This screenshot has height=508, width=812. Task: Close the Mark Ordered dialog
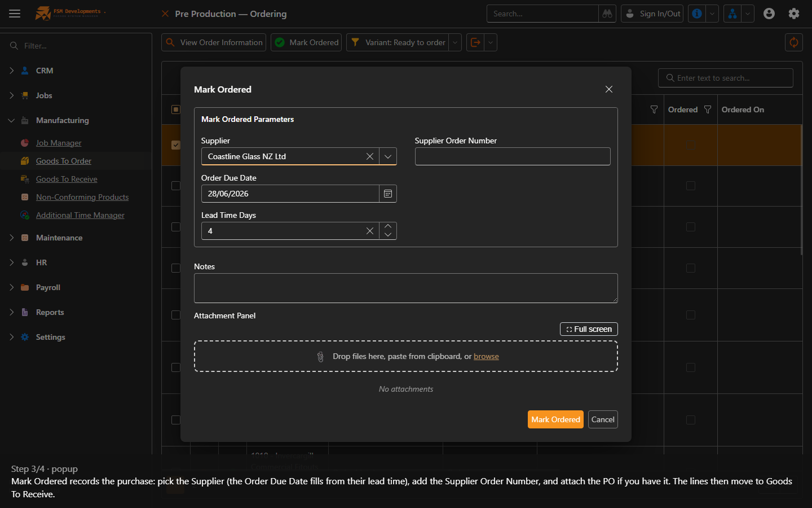609,89
